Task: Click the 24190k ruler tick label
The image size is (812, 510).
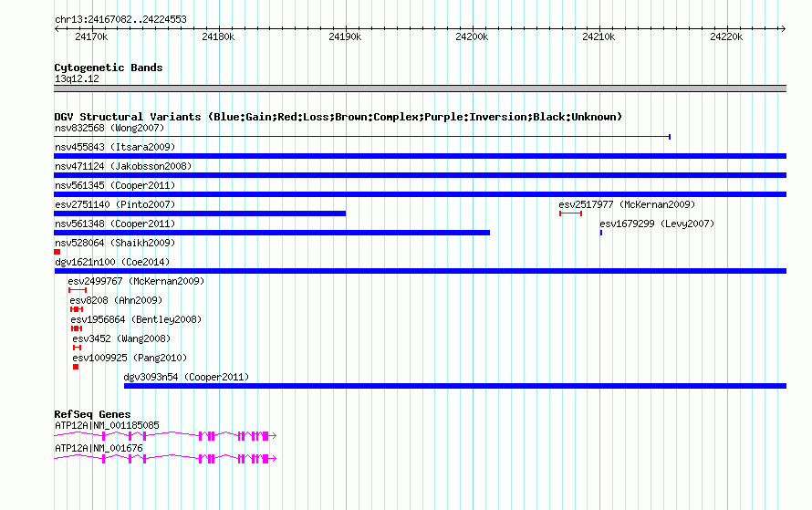Action: point(345,36)
